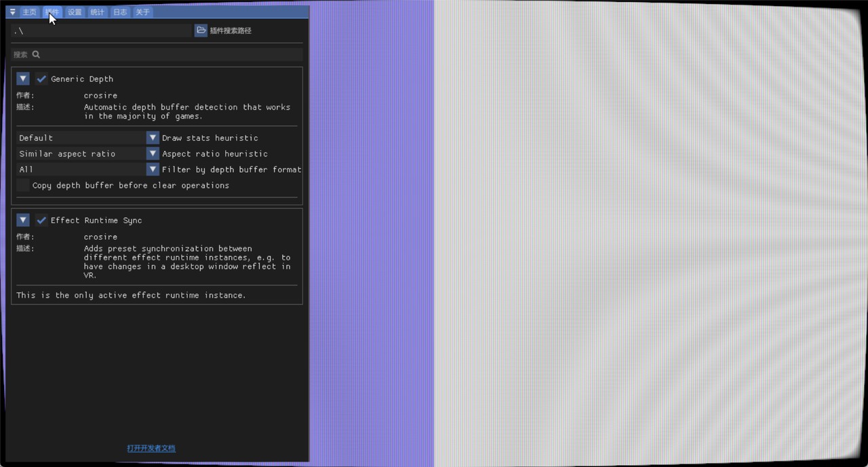Click the "Adds preset synchronization" description text
Image resolution: width=868 pixels, height=467 pixels.
187,262
